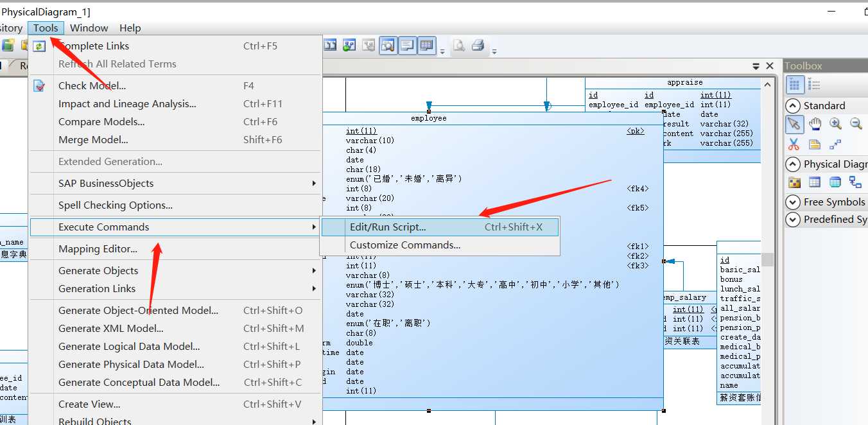The image size is (868, 425).
Task: Click the Print Preview toolbar icon
Action: (459, 46)
